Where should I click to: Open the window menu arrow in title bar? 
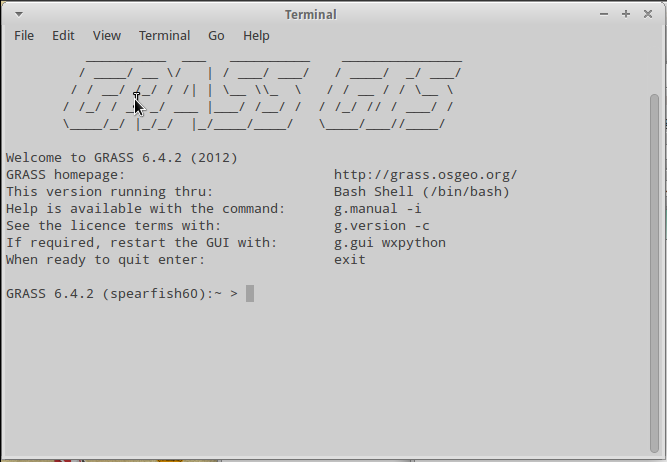point(19,14)
